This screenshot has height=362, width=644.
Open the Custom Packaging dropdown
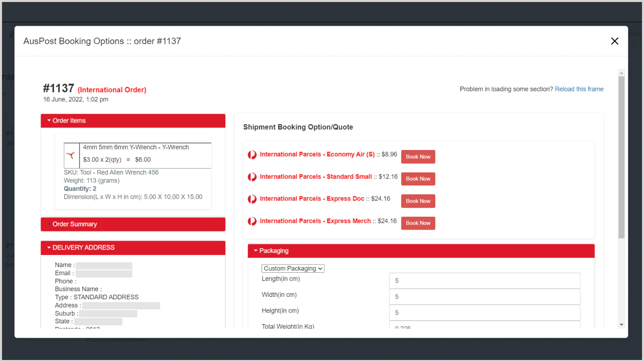[293, 268]
